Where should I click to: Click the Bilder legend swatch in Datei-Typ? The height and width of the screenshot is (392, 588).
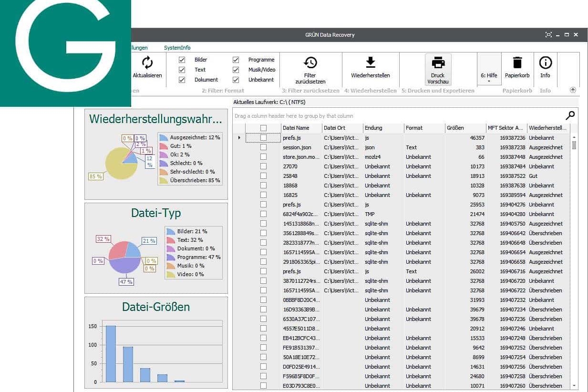170,231
